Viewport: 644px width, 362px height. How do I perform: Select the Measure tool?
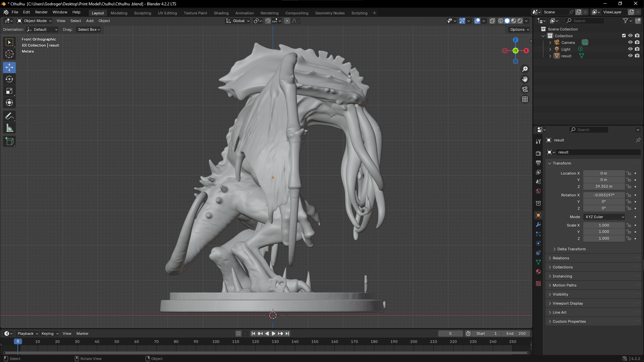tap(9, 128)
